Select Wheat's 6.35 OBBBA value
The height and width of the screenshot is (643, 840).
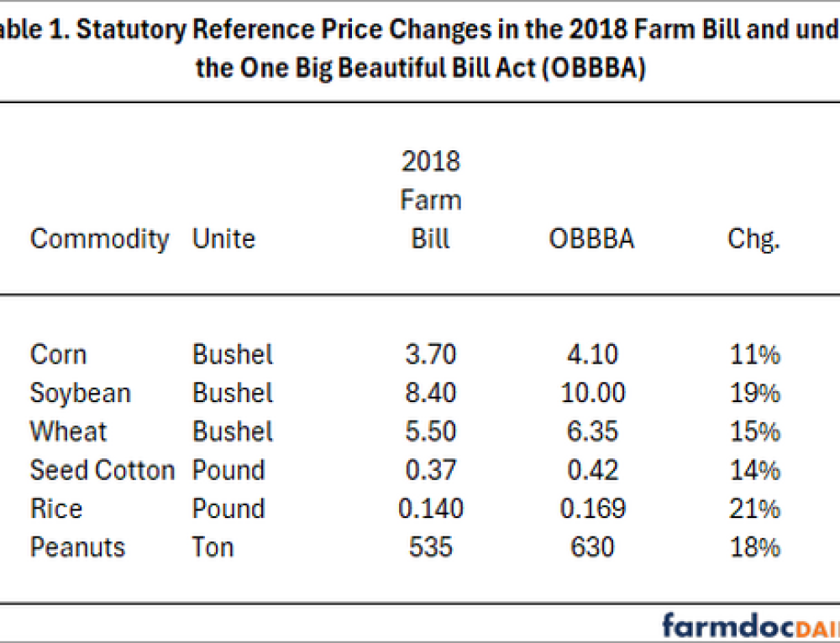point(592,431)
